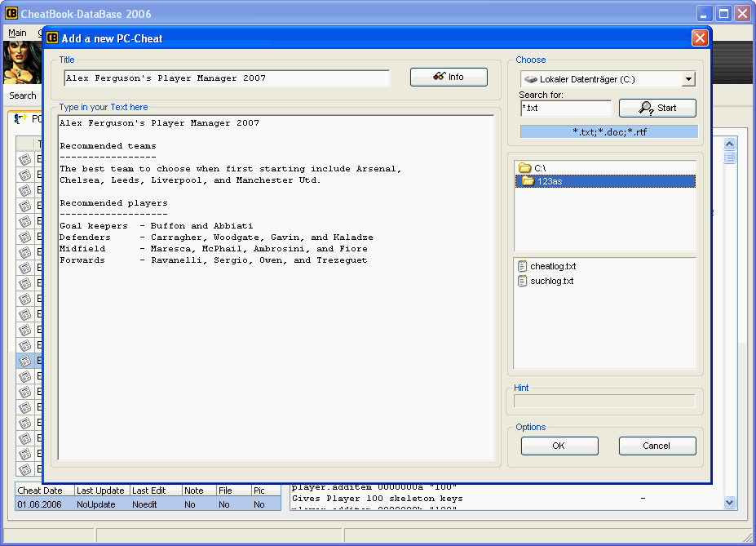Close the Add a new PC-Cheat dialog
The height and width of the screenshot is (546, 756).
coord(699,38)
